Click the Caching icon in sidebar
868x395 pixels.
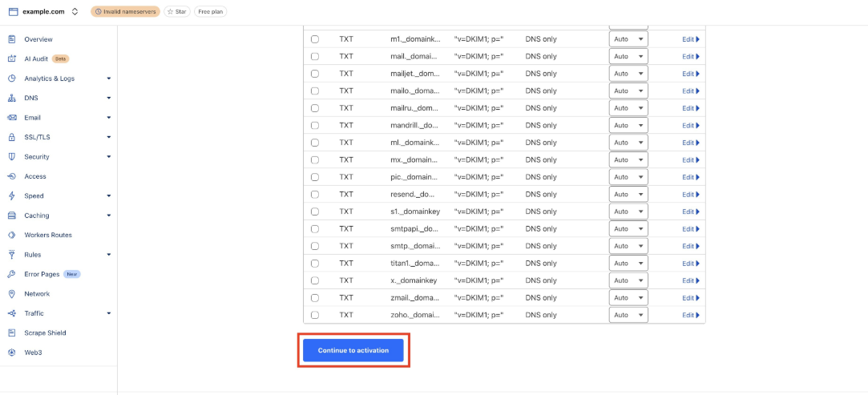tap(11, 216)
